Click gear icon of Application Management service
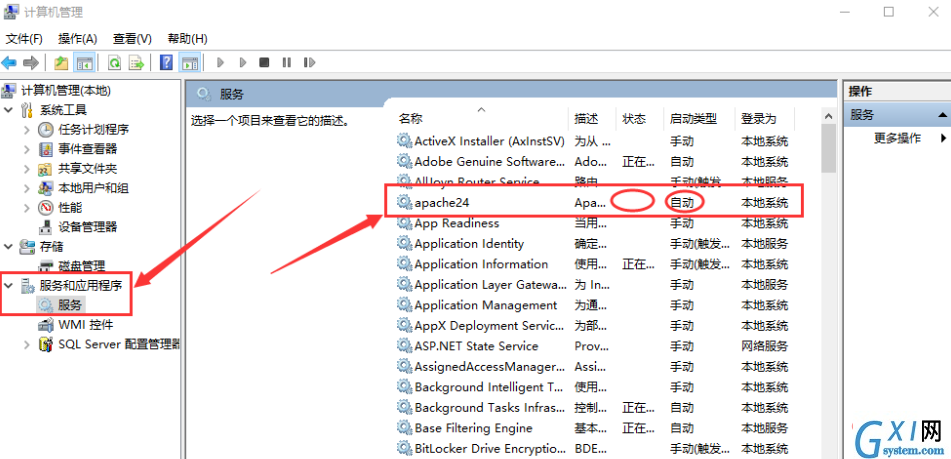 pyautogui.click(x=404, y=305)
